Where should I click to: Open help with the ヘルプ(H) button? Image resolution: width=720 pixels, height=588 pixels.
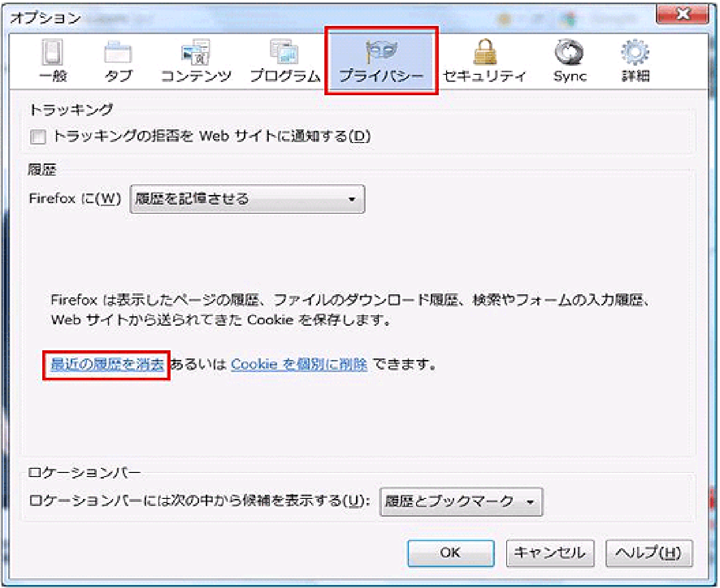coord(649,553)
